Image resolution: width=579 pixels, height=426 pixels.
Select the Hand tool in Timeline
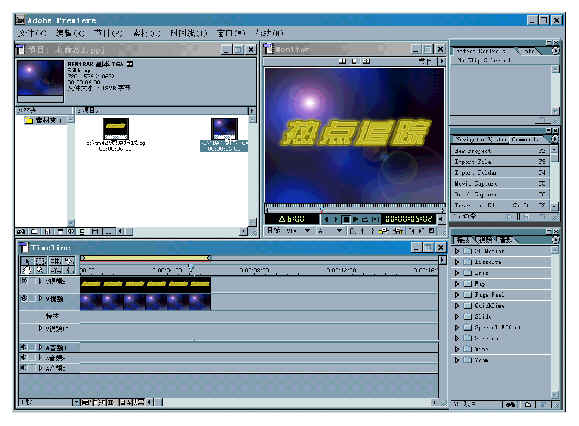pyautogui.click(x=28, y=270)
